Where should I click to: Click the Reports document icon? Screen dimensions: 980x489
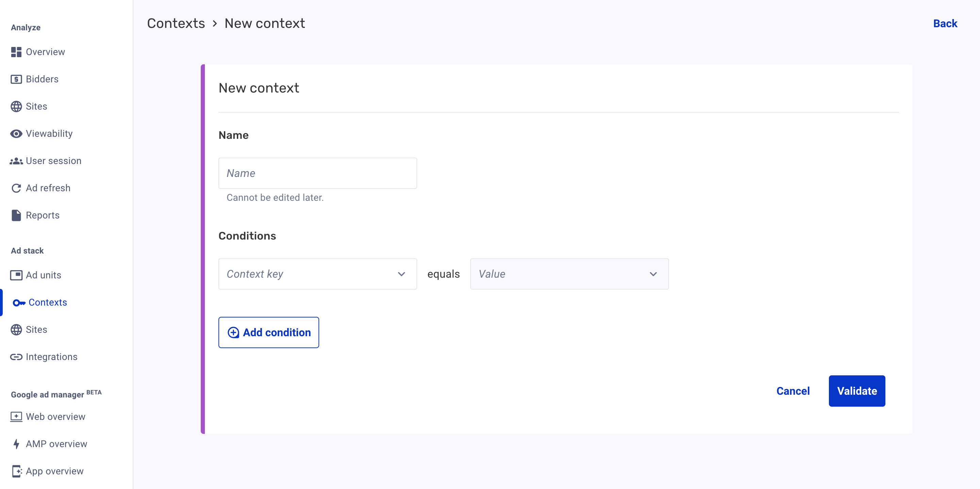pyautogui.click(x=16, y=215)
